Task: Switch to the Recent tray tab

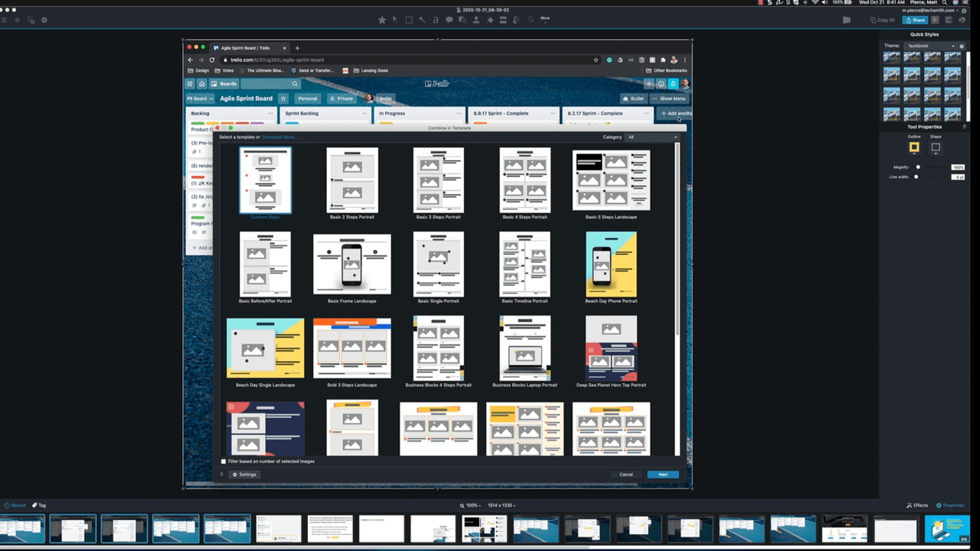Action: pos(15,505)
